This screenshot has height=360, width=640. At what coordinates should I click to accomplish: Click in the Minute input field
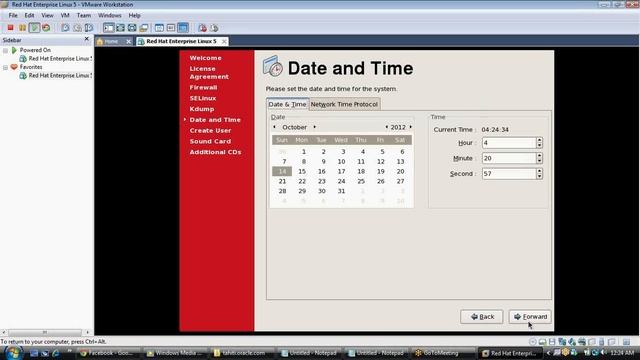click(x=509, y=158)
